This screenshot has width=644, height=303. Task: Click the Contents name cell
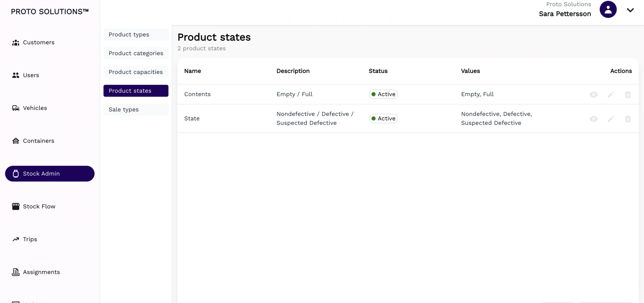pos(197,94)
